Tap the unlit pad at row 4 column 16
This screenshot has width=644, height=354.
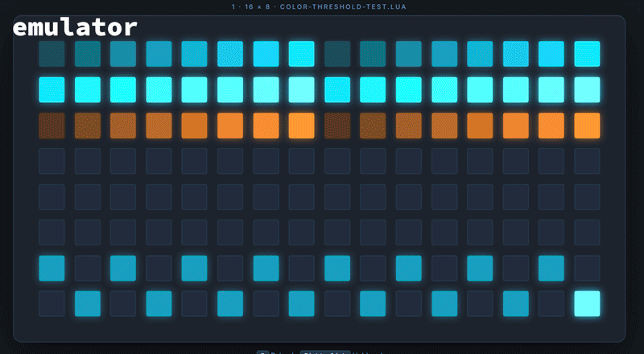pos(587,161)
